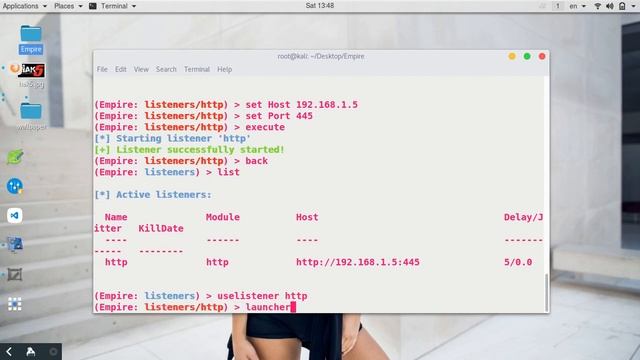Screen dimensions: 640x360
Task: Click the text 'set Host 192.168.1.5'
Action: pos(301,104)
